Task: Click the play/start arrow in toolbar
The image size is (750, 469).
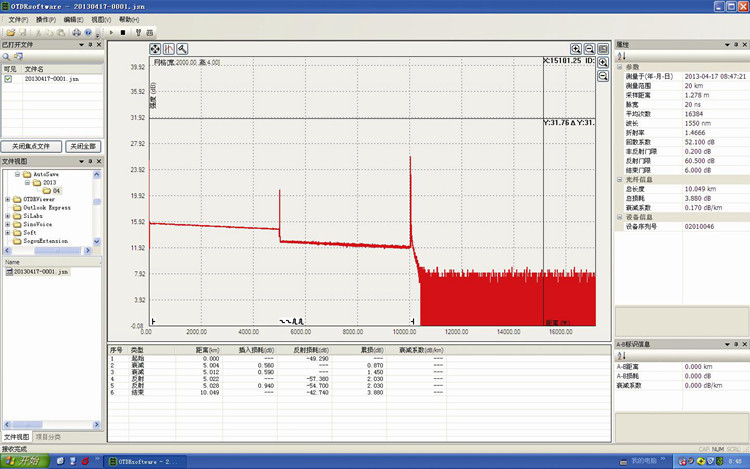Action: [110, 32]
